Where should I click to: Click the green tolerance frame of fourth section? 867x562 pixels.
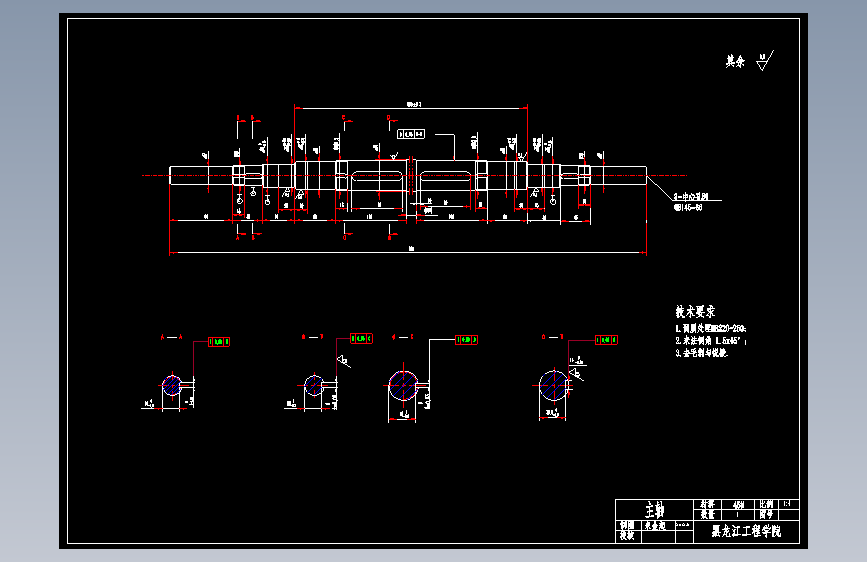pos(606,340)
